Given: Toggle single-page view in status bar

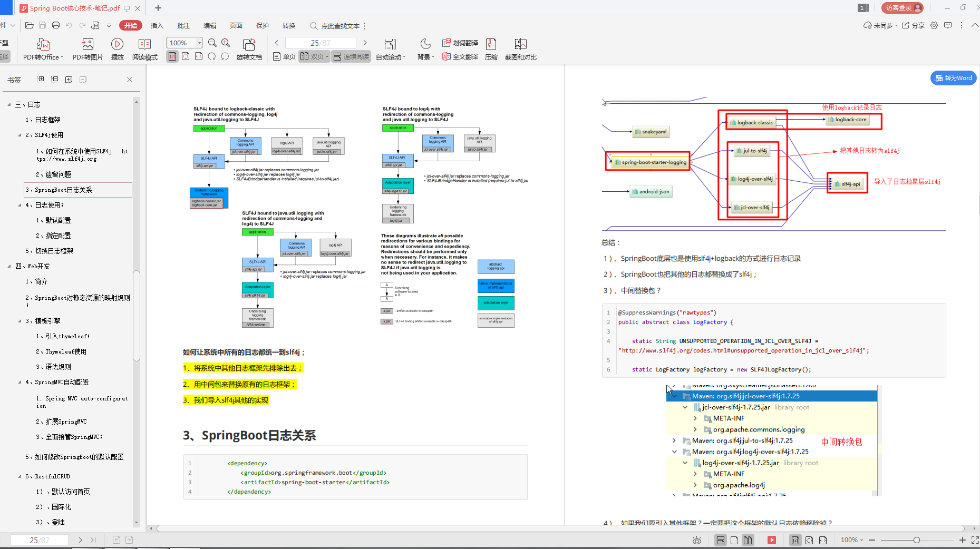Looking at the screenshot, I should (734, 540).
